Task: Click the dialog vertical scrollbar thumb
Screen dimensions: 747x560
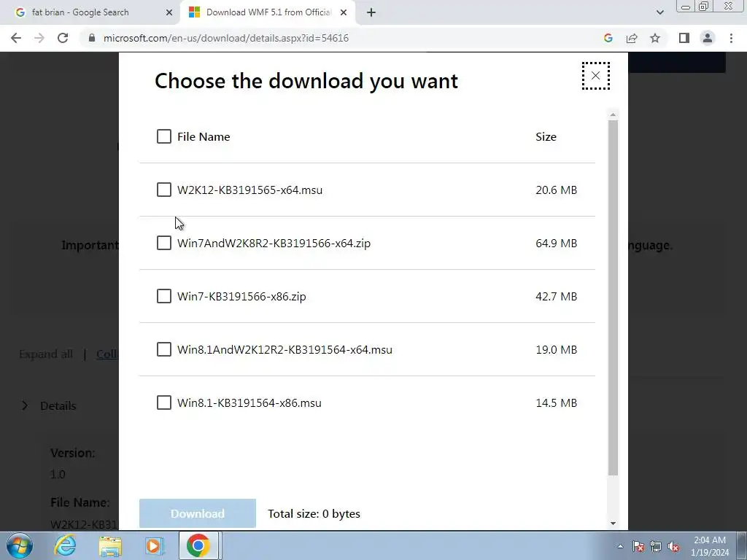Action: 613,297
